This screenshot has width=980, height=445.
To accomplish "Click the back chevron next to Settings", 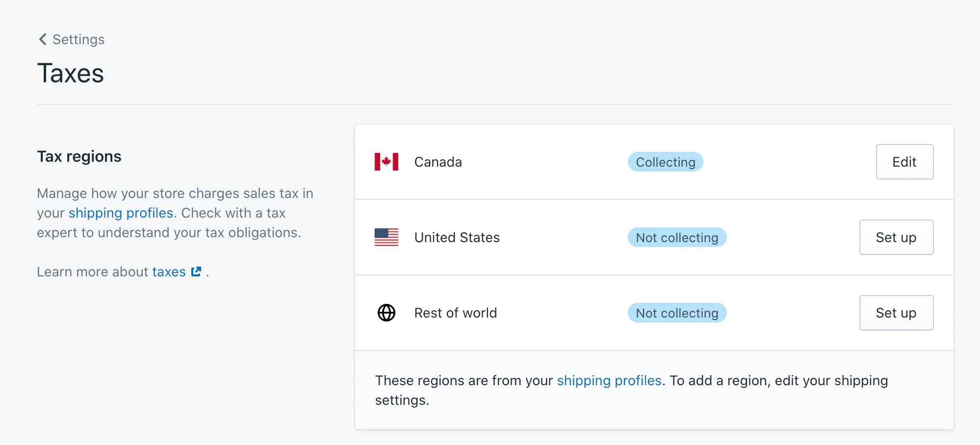I will click(42, 39).
